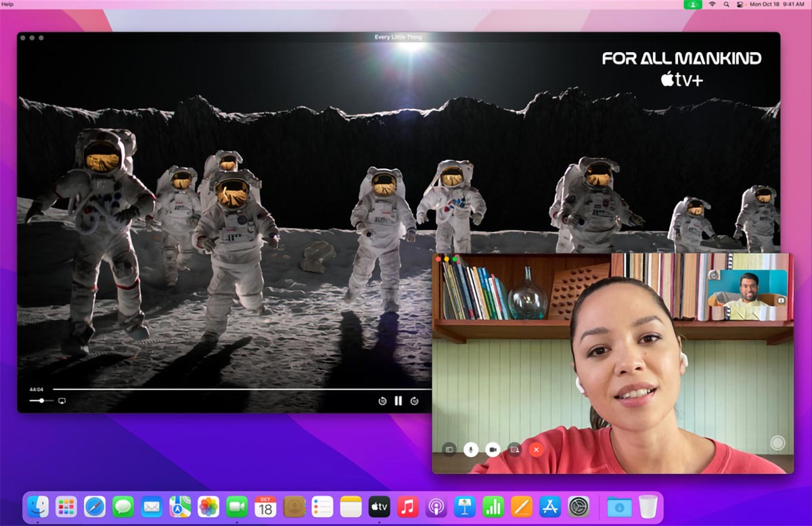Turn off the FaceTime camera
The image size is (812, 526).
point(493,449)
